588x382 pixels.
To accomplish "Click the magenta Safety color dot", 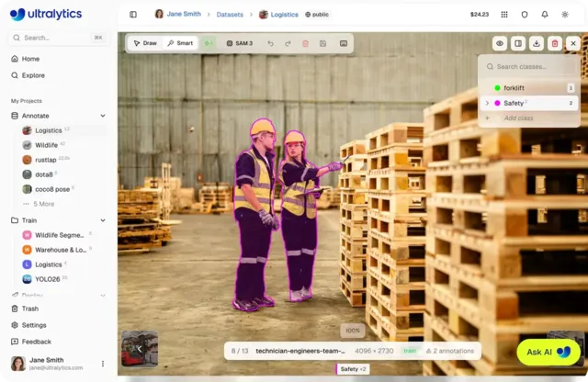I will (x=497, y=103).
